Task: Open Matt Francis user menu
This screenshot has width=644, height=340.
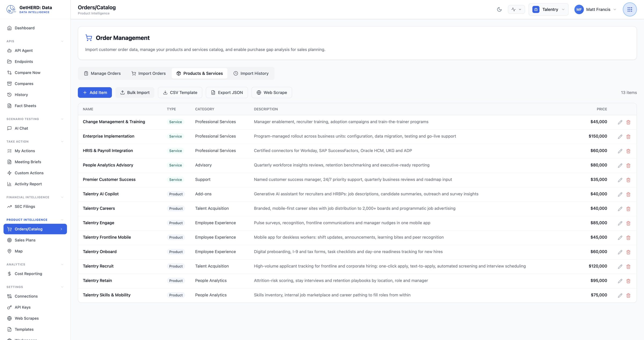Action: tap(595, 9)
